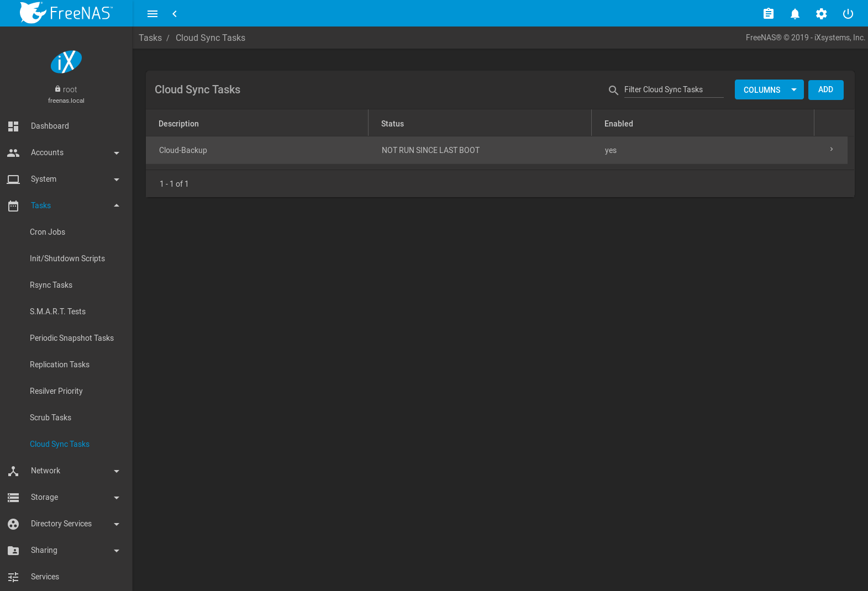Open Init/Shutdown Scripts
The image size is (868, 591).
67,258
